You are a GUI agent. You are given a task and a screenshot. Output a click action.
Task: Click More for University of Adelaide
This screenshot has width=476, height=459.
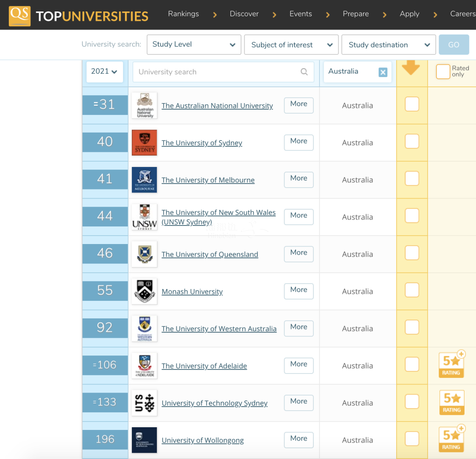[299, 365]
